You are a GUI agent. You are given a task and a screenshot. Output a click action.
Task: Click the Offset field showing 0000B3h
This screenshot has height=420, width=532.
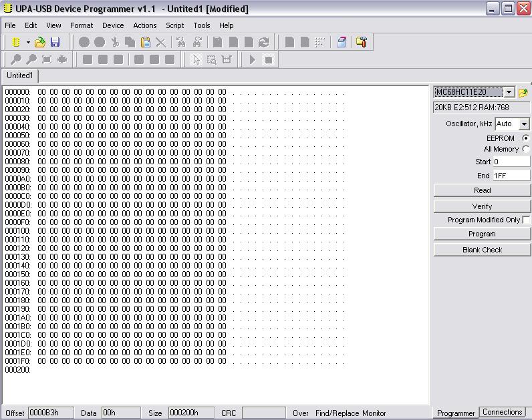pyautogui.click(x=51, y=413)
